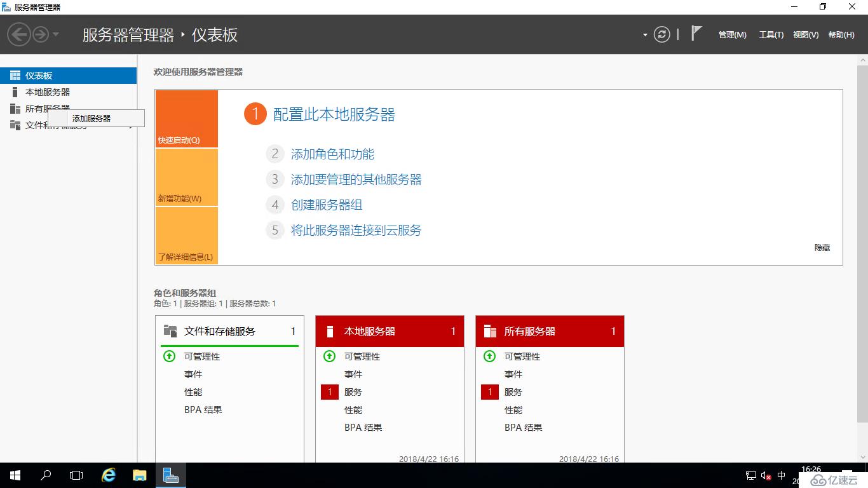Click 可管理性 in 文件和存储服务 tile
Screen dimensions: 868x488
(202, 356)
